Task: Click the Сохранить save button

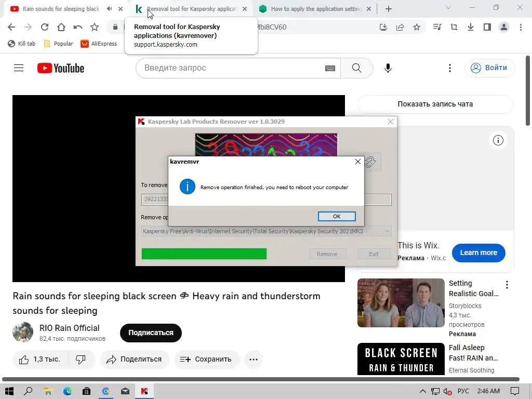Action: tap(207, 360)
